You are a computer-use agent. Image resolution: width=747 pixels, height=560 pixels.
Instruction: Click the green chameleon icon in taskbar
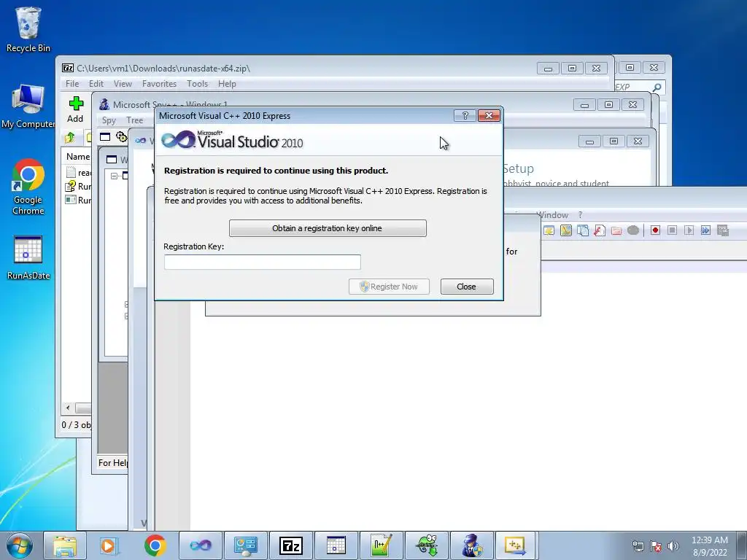tap(426, 545)
